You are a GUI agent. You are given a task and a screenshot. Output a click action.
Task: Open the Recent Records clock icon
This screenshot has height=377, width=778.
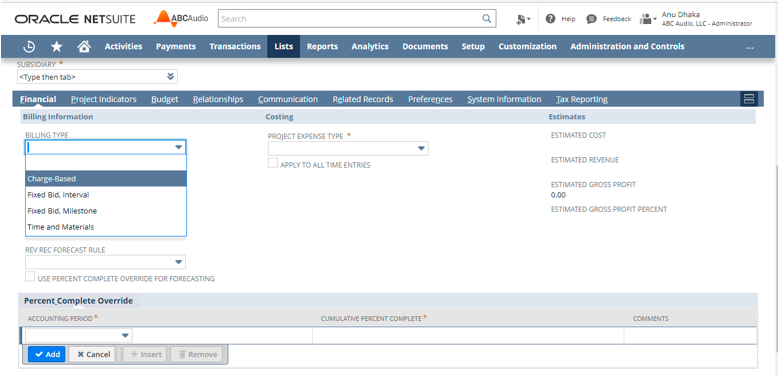[29, 46]
